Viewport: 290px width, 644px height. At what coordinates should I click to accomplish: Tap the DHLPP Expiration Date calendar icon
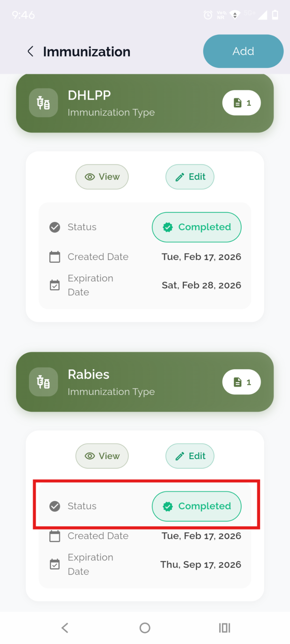(55, 285)
